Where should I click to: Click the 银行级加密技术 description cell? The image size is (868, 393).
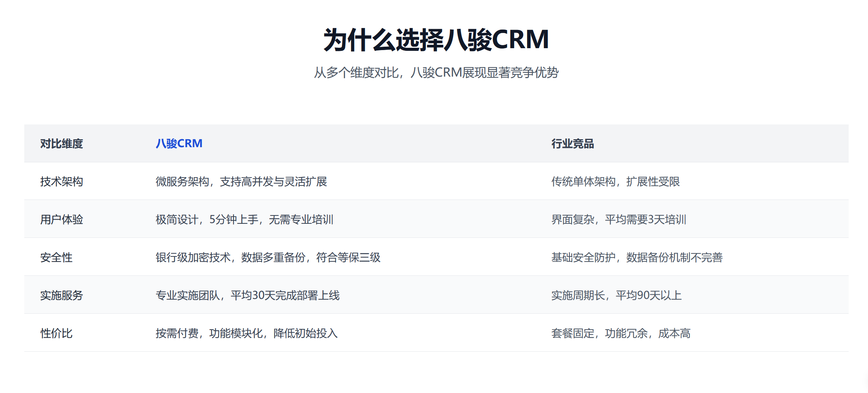tap(269, 258)
